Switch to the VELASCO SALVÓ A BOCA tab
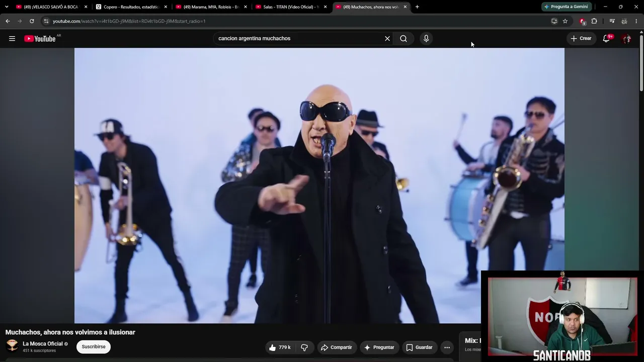The height and width of the screenshot is (362, 644). pos(50,7)
